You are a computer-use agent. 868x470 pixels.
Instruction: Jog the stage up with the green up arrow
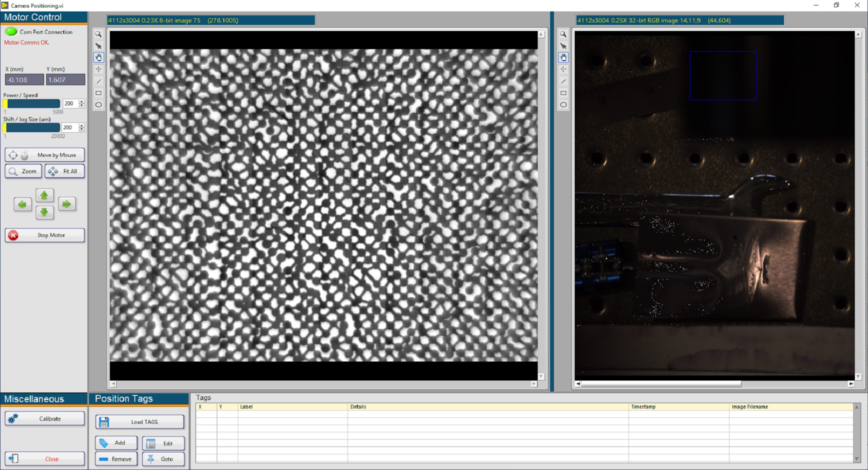coord(44,195)
